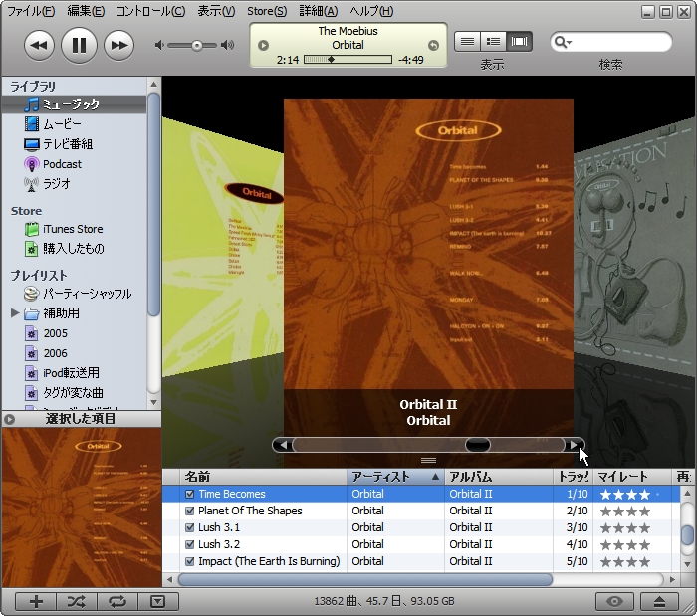Viewport: 697px width, 616px height.
Task: Click the Cover Flow scrollbar thumb
Action: (x=478, y=445)
